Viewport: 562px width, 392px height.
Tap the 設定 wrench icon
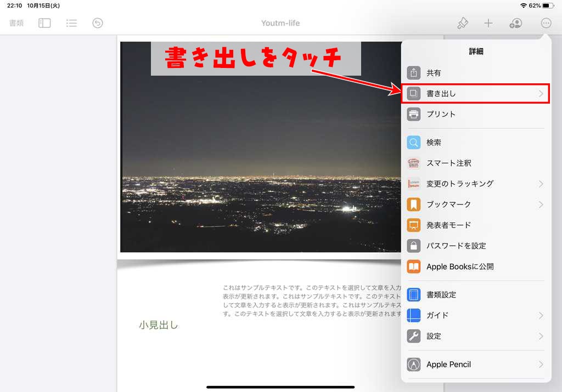[x=414, y=336]
